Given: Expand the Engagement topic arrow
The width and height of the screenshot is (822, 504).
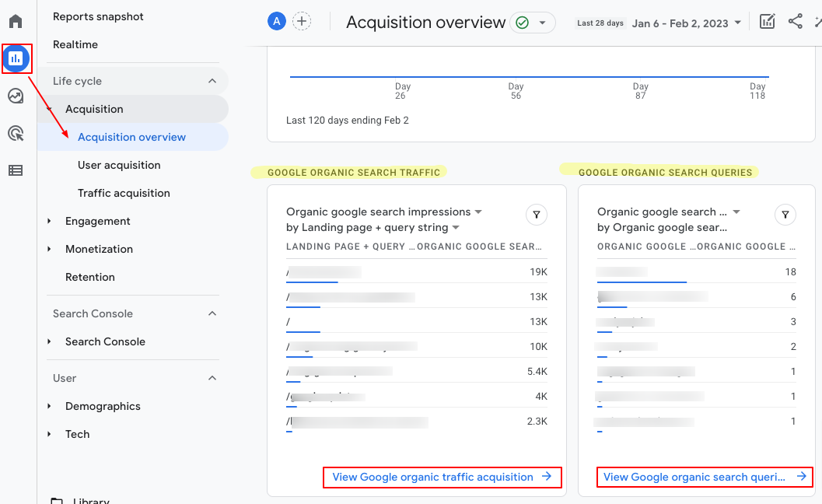Looking at the screenshot, I should click(x=49, y=222).
